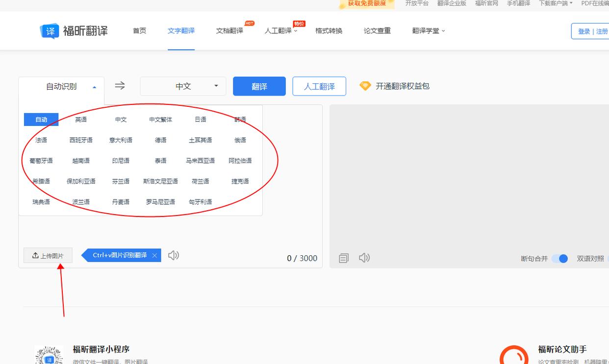
Task: Open the 自动识别 source language dropdown
Action: coord(61,87)
